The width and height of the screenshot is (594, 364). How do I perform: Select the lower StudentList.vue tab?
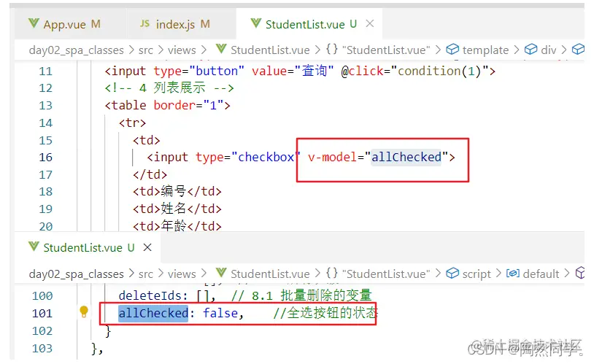pos(88,247)
